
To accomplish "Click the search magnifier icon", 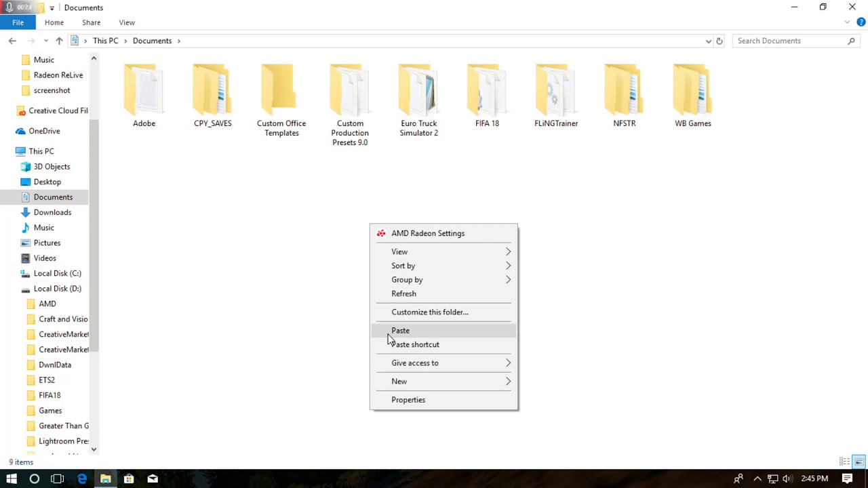I will [852, 41].
